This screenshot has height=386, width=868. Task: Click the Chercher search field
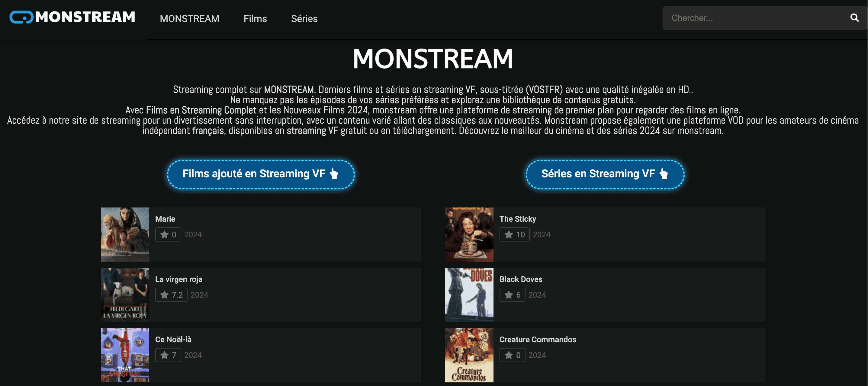pyautogui.click(x=741, y=18)
